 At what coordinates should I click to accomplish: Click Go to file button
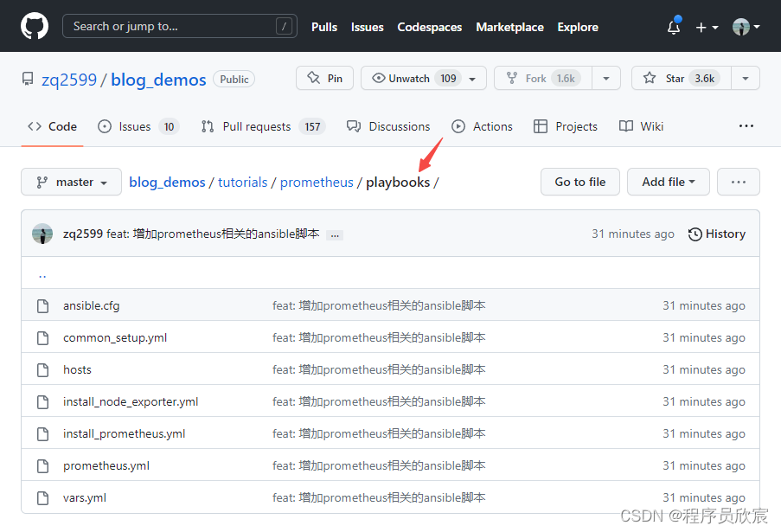click(580, 182)
